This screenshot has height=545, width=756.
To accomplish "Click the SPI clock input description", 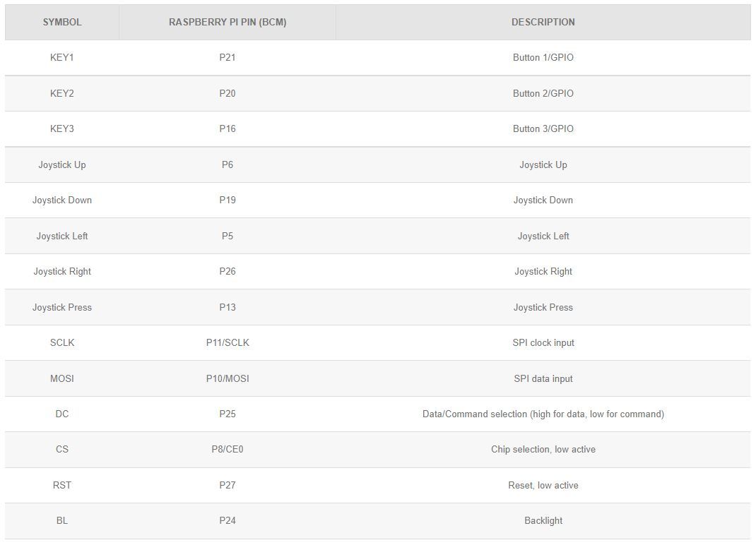I will tap(543, 343).
